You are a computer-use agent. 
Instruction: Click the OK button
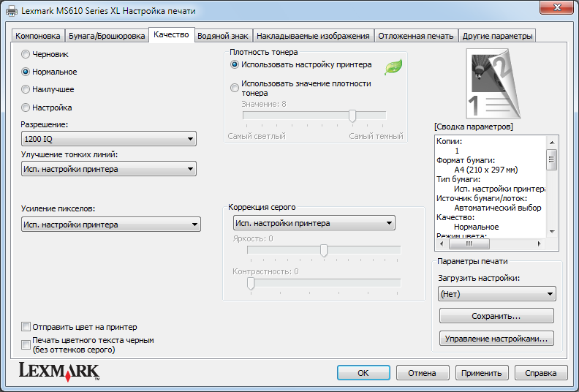pyautogui.click(x=363, y=373)
